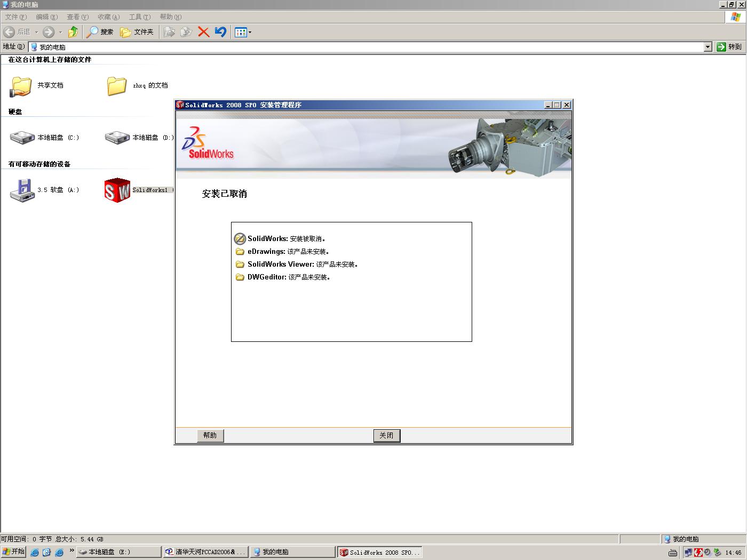Screen dimensions: 747x560
Task: Close the SolidWorks installer via title bar X
Action: coord(567,105)
